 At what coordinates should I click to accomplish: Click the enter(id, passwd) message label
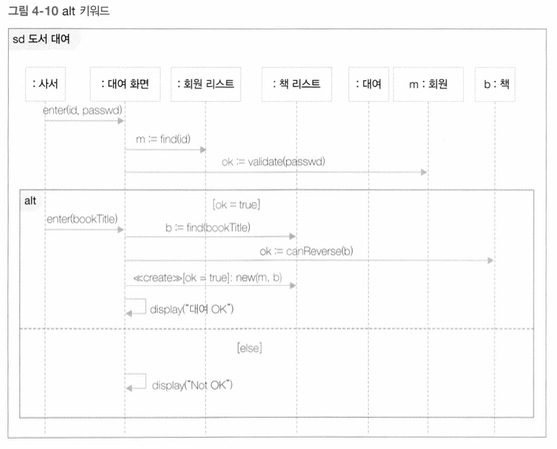pyautogui.click(x=82, y=110)
